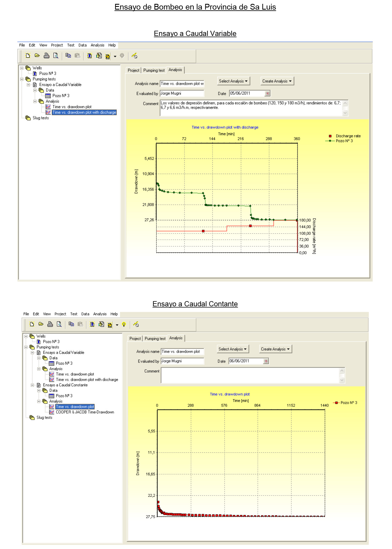The width and height of the screenshot is (392, 549).
Task: Click the lightbulb icon in lower window toolbar
Action: (x=124, y=324)
